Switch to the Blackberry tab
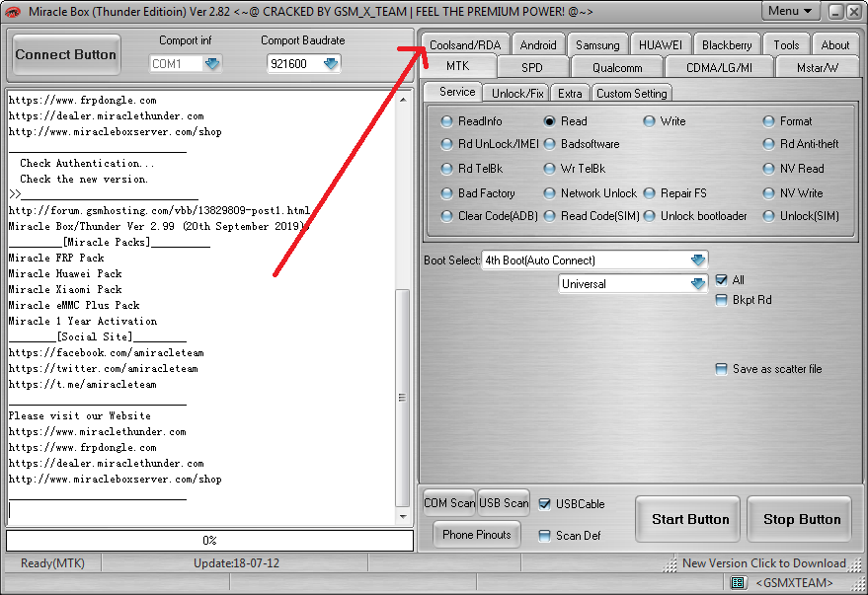Screen dimensions: 868x595 click(727, 44)
